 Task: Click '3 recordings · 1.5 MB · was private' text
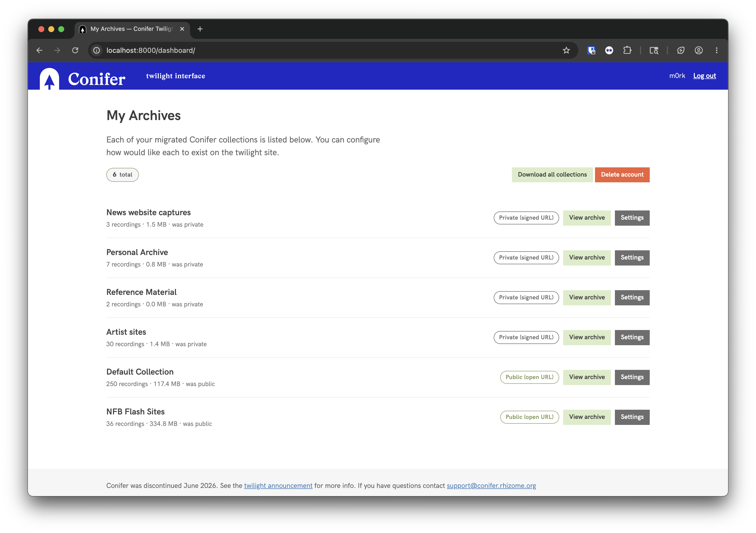155,225
